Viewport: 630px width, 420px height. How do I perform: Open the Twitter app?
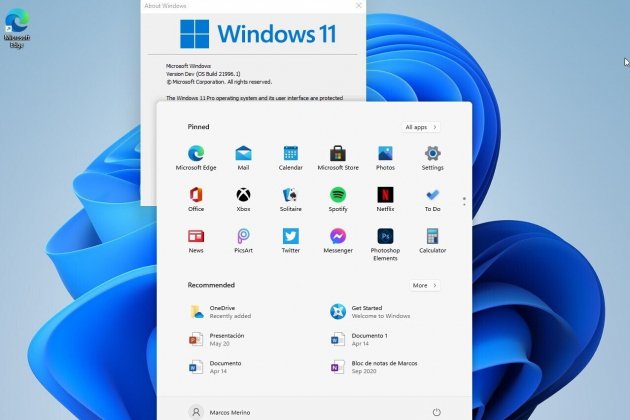(290, 241)
